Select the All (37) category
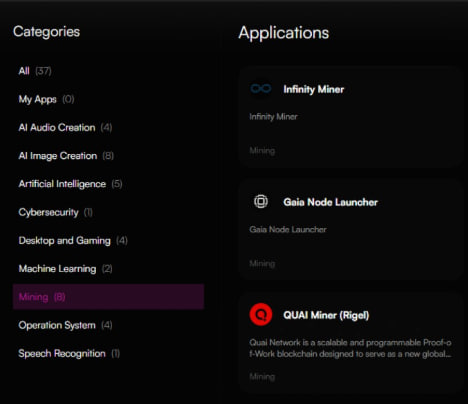 pyautogui.click(x=108, y=71)
